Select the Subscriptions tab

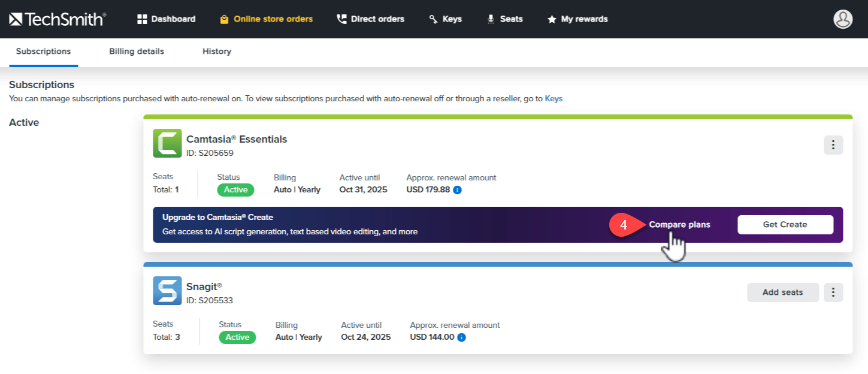click(x=43, y=52)
